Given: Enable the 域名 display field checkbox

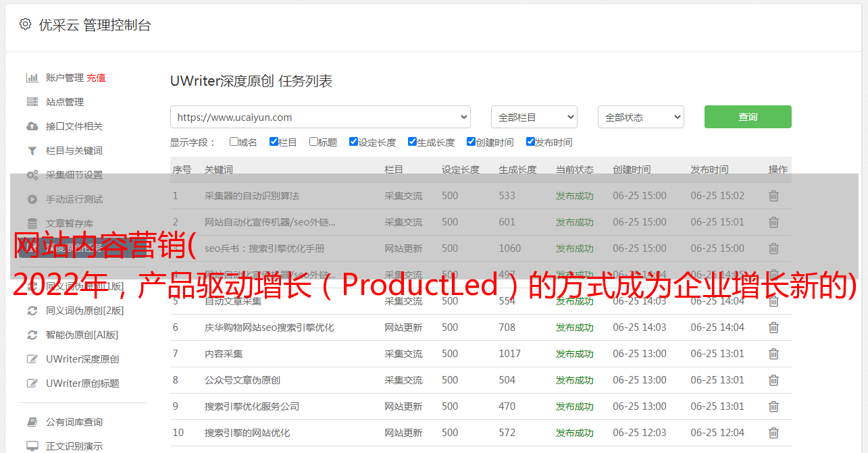Looking at the screenshot, I should coord(234,142).
